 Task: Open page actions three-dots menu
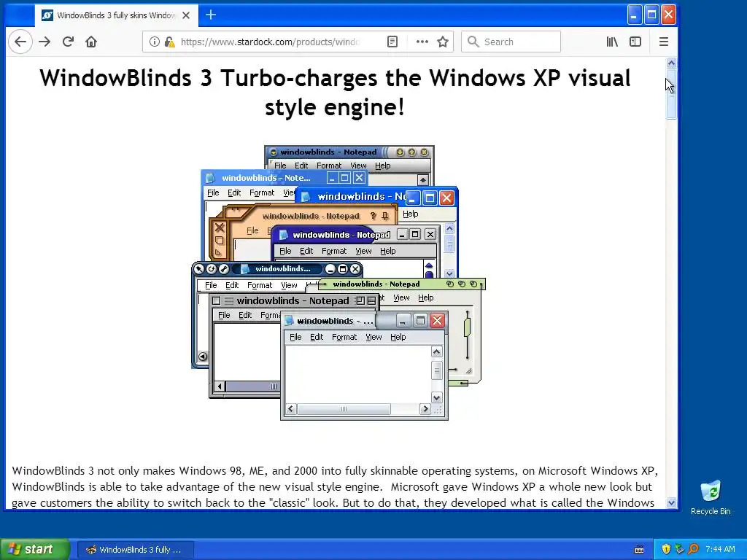point(422,42)
